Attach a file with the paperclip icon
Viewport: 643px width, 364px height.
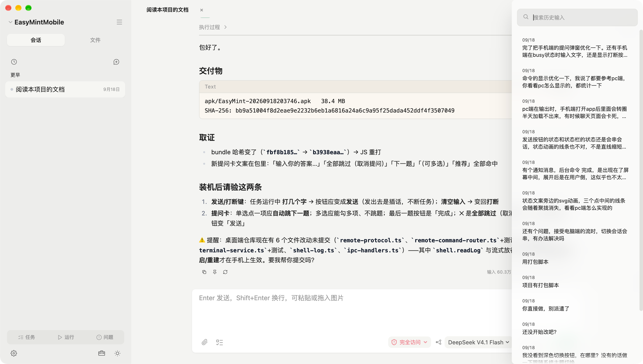pyautogui.click(x=204, y=342)
